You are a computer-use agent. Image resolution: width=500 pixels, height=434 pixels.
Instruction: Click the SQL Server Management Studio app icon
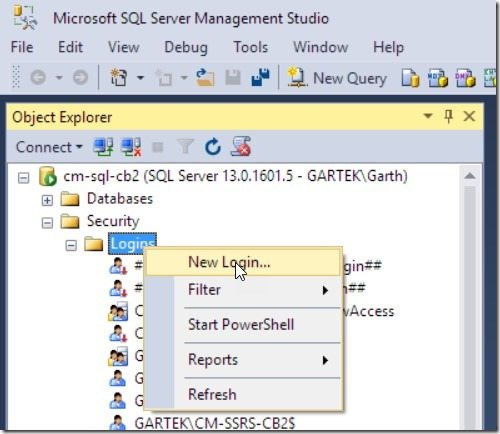25,17
